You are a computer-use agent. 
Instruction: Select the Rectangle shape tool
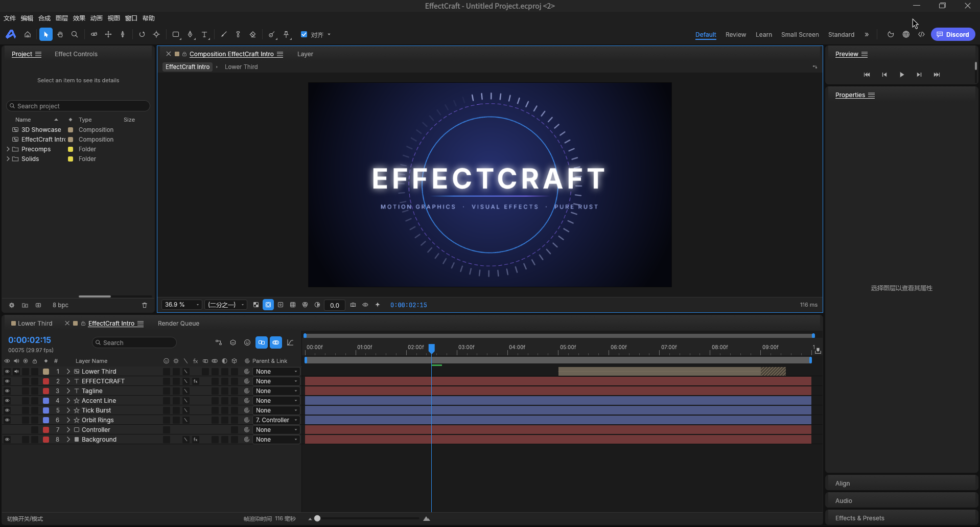(x=176, y=34)
